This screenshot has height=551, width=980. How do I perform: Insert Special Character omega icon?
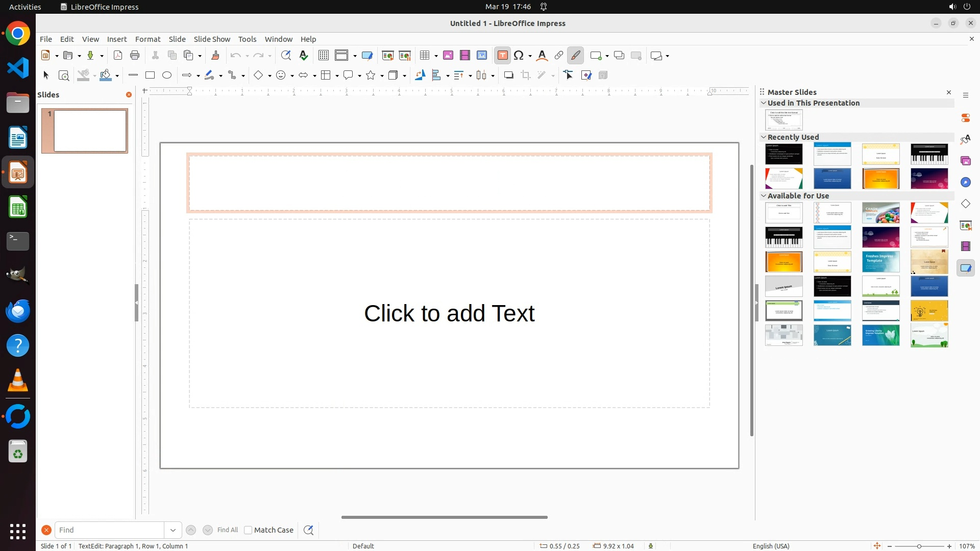pos(519,56)
